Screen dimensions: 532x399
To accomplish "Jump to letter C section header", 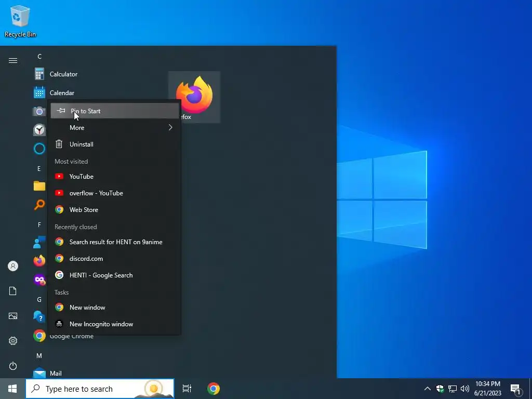I will [39, 56].
